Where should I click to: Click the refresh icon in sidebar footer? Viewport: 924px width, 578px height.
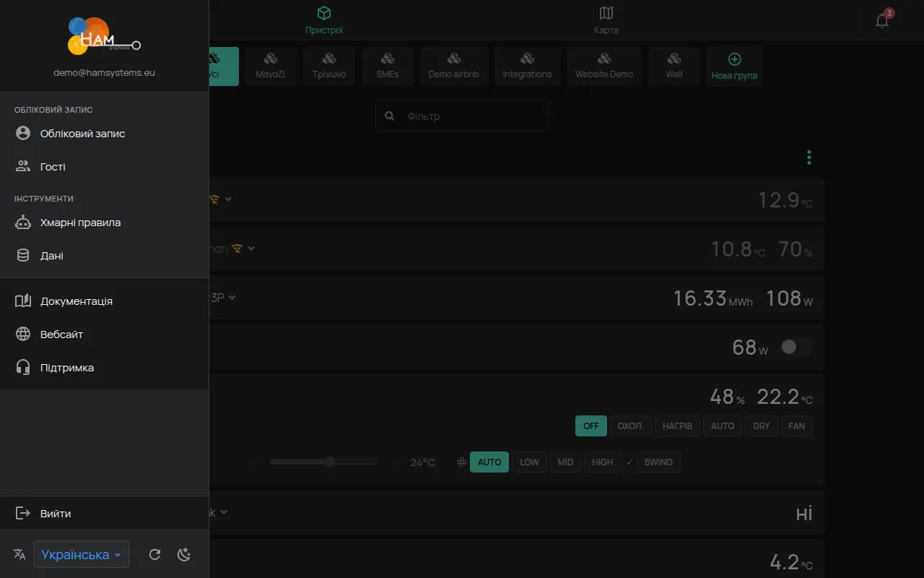coord(154,555)
